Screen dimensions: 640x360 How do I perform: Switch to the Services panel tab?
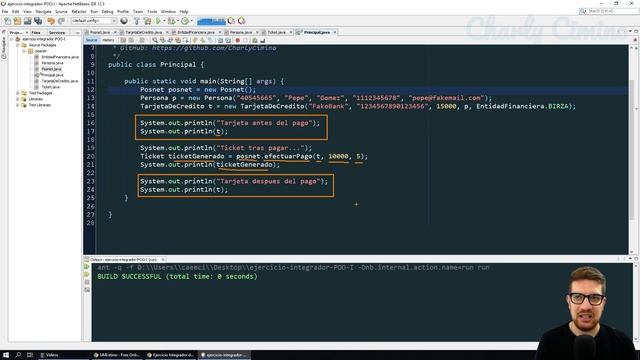57,32
